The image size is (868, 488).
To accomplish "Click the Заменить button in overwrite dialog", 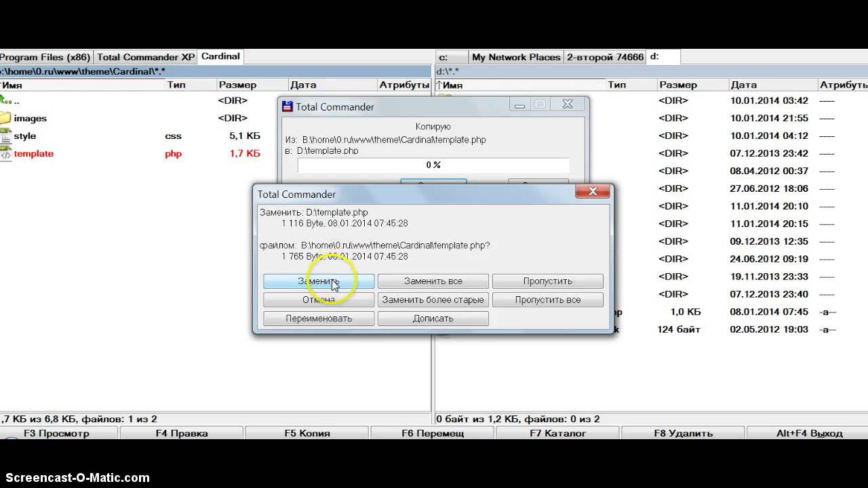I will point(319,281).
